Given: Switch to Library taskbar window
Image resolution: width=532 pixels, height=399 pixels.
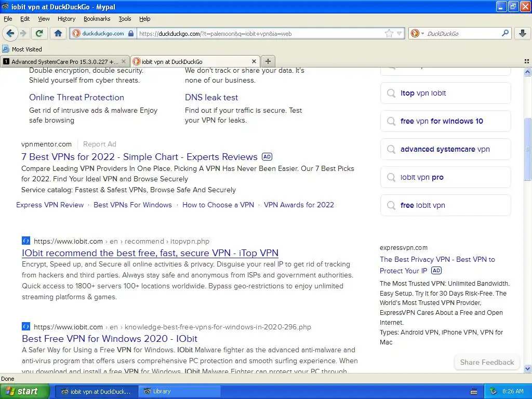Looking at the screenshot, I should (x=180, y=392).
